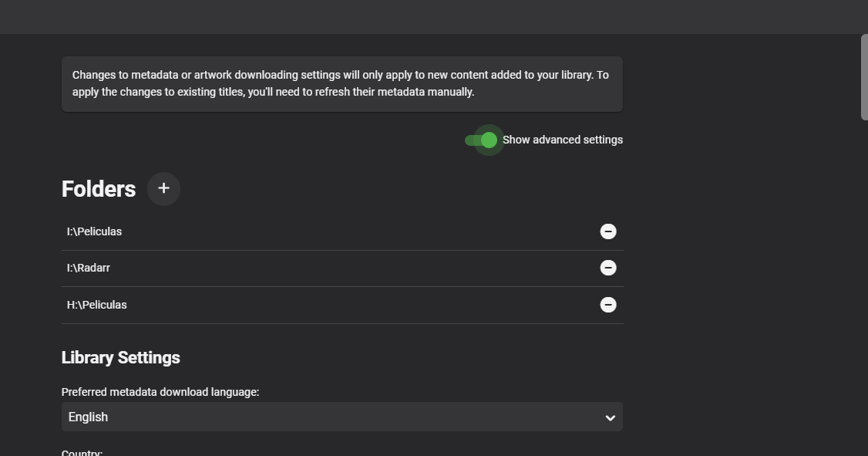The height and width of the screenshot is (456, 868).
Task: Click the word English in the language field
Action: pos(88,417)
